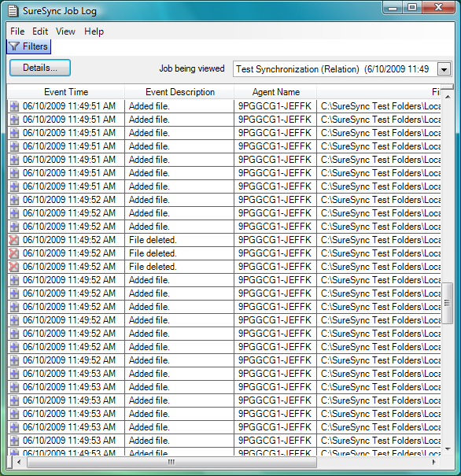This screenshot has height=476, width=461.
Task: Click the red X icon on the middle File deleted row
Action: pyautogui.click(x=14, y=253)
